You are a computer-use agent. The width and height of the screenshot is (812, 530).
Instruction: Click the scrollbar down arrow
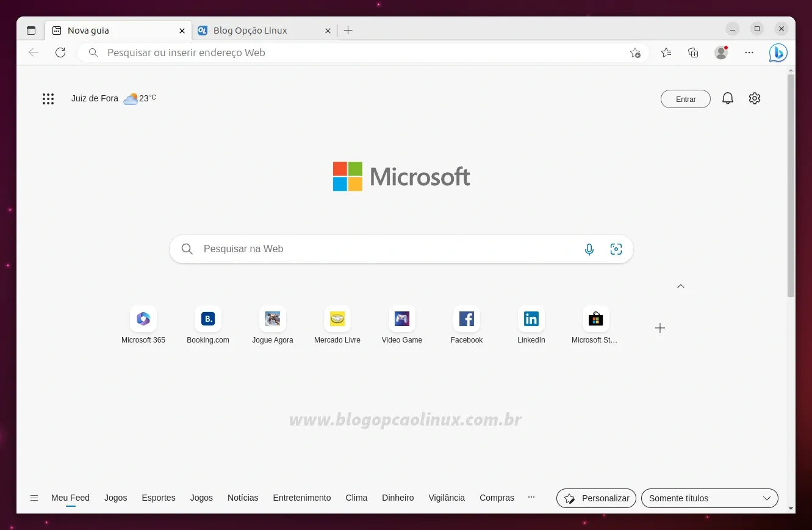791,508
